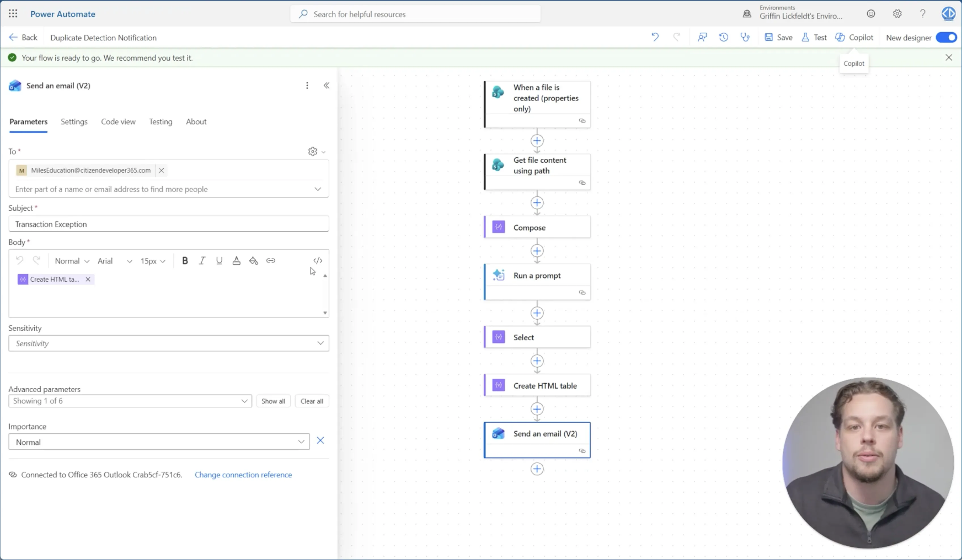The width and height of the screenshot is (962, 560).
Task: Select the When a file is created trigger card
Action: tap(537, 104)
